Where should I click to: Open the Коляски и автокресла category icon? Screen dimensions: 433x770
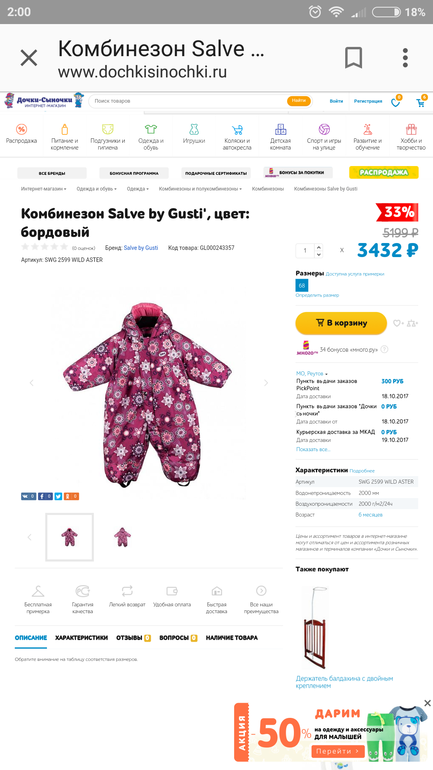[237, 137]
